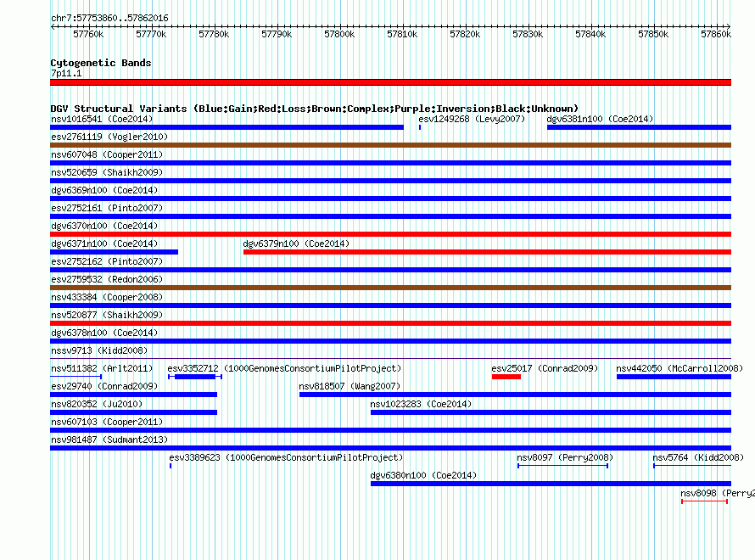The width and height of the screenshot is (755, 560).
Task: Click the esv2759532 (Redon2006) label
Action: [107, 279]
